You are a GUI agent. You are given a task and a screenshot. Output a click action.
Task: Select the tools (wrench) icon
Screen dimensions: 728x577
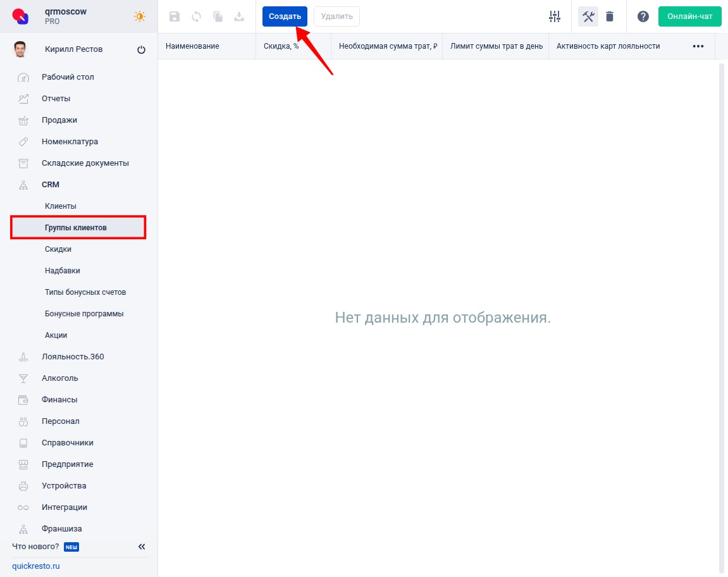pos(587,16)
